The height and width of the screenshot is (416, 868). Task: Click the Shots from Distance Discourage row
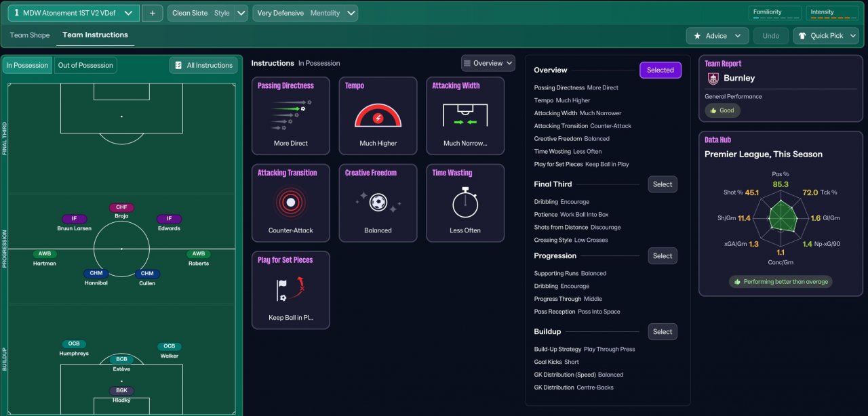(578, 228)
